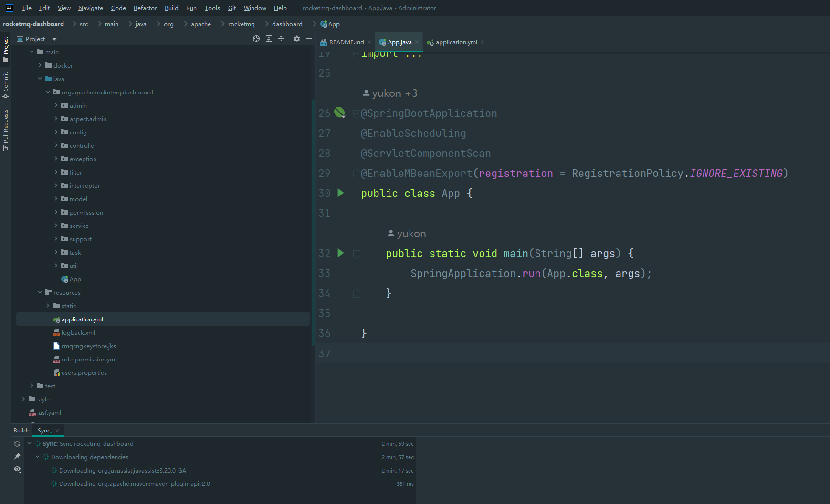This screenshot has height=504, width=830.
Task: Click the reload sync icon in Build panel
Action: [17, 444]
